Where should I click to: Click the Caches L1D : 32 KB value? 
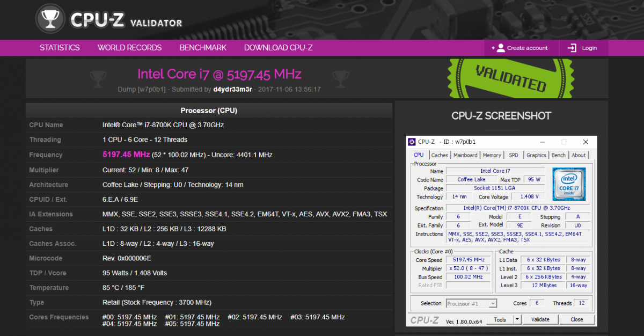pos(164,229)
